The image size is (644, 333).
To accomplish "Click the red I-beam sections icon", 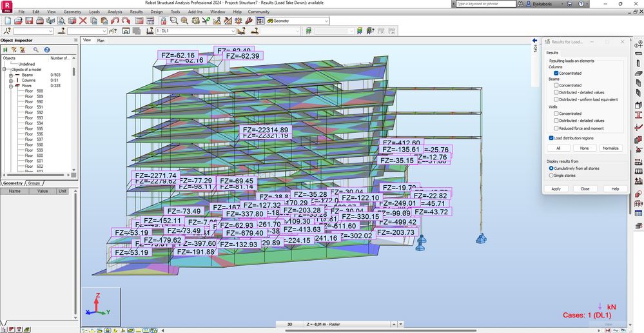I will tap(638, 114).
